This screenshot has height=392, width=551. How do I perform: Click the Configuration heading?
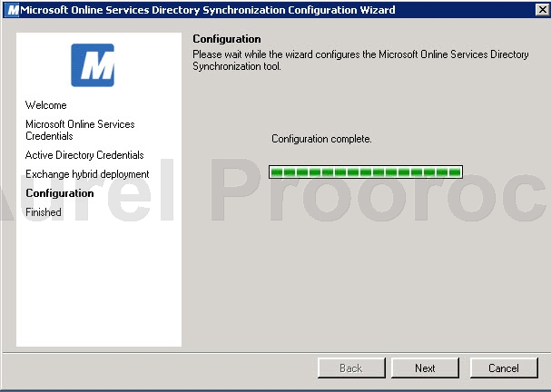(227, 39)
